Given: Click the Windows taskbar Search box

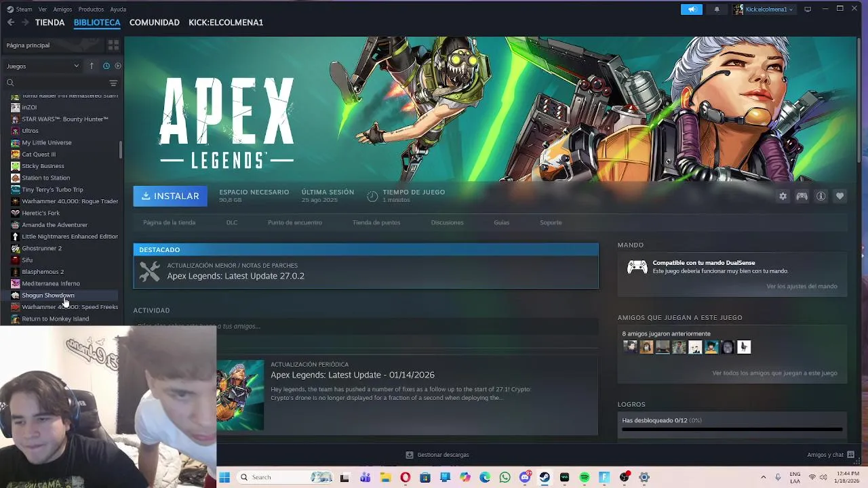Looking at the screenshot, I should (285, 477).
